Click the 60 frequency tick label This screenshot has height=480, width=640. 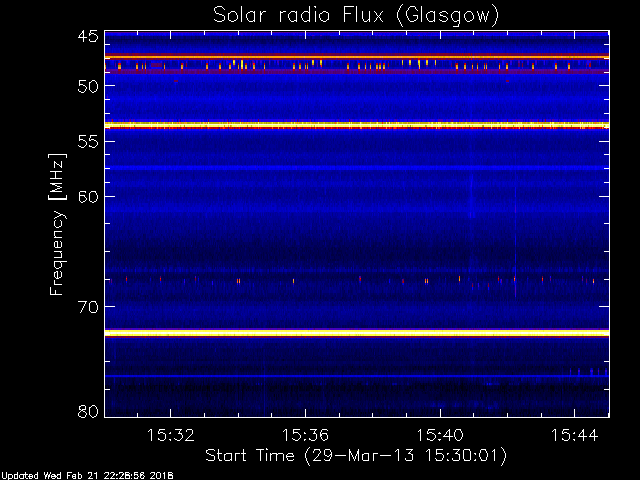pyautogui.click(x=88, y=197)
